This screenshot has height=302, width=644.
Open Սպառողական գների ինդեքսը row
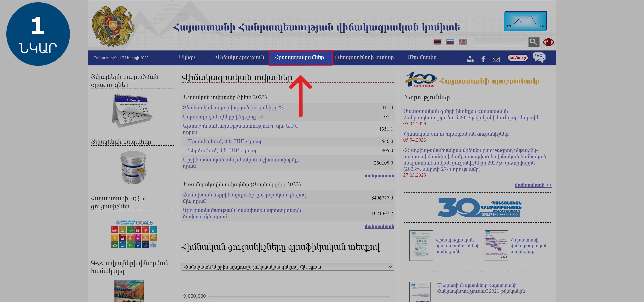(x=288, y=117)
